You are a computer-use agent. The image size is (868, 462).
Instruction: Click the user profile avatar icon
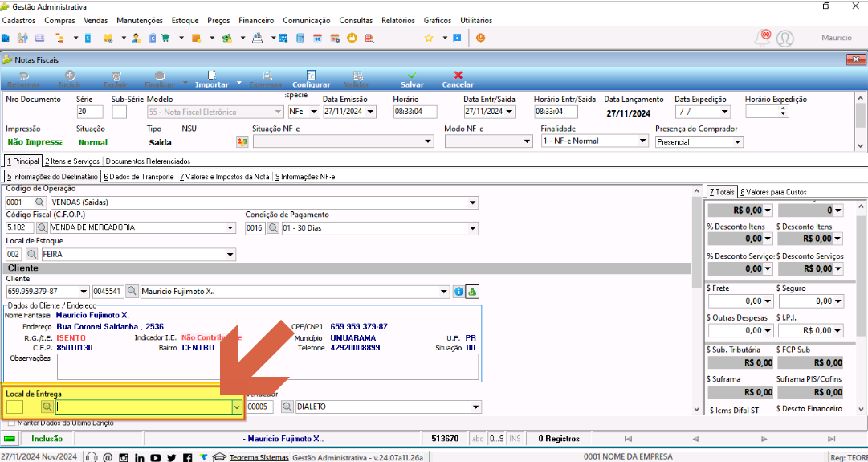click(785, 39)
